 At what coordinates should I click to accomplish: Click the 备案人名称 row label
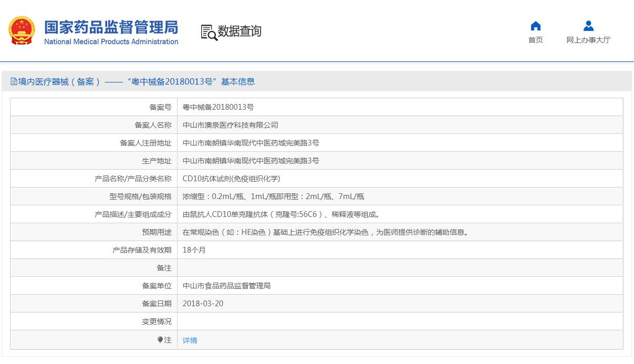click(x=153, y=125)
